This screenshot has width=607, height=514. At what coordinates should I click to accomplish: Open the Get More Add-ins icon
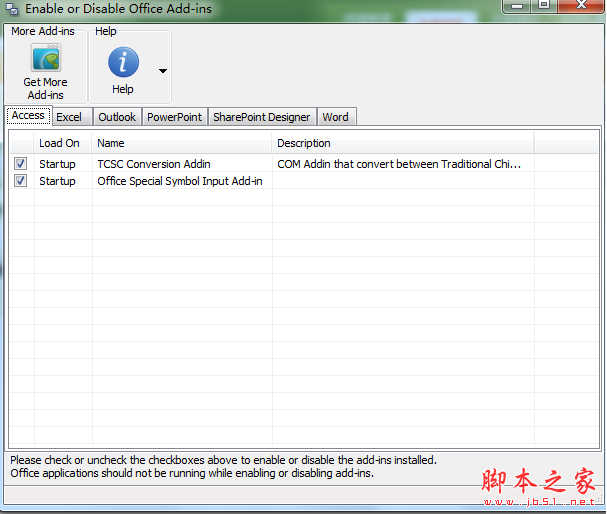46,58
